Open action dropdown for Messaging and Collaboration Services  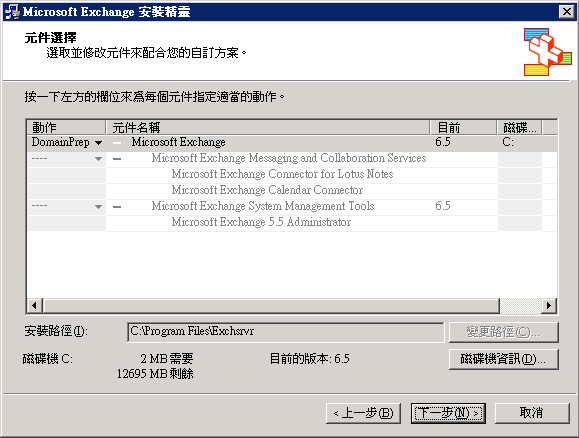tap(98, 159)
